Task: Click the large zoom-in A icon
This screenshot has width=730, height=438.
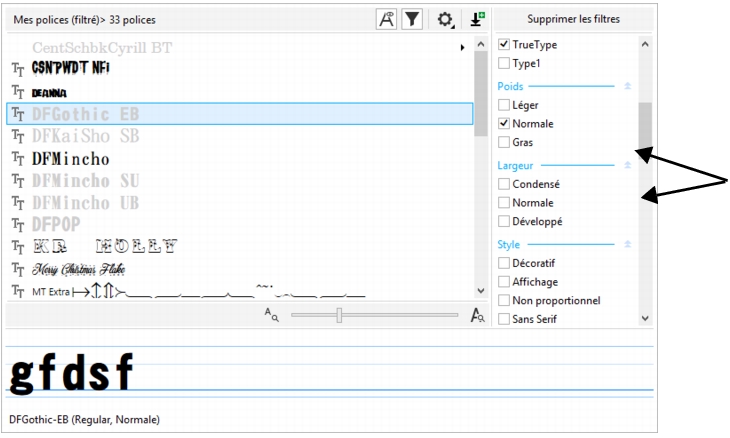Action: [476, 315]
